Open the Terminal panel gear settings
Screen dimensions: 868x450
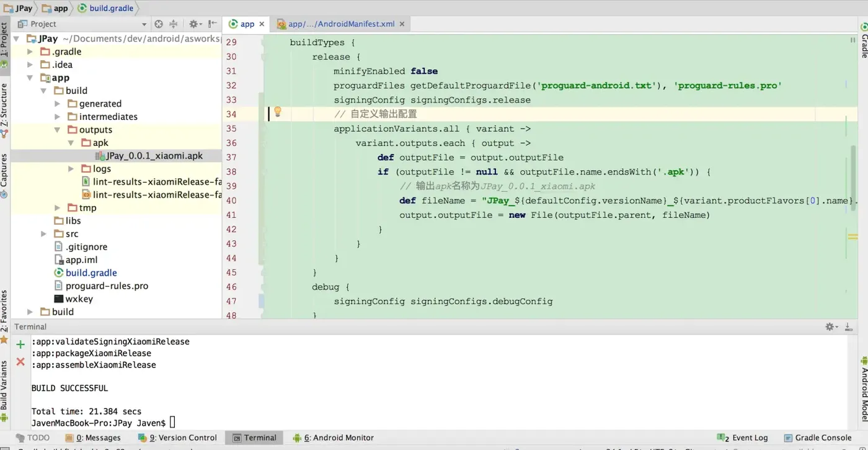coord(831,326)
